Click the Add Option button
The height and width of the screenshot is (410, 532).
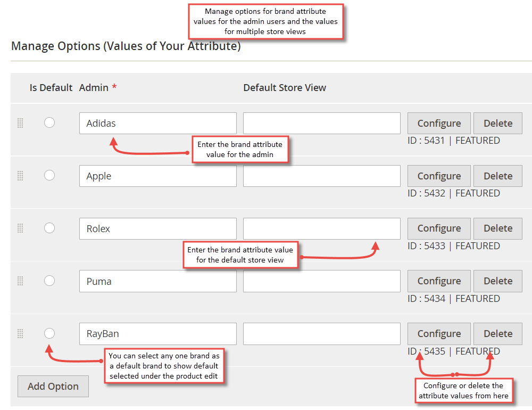[53, 386]
